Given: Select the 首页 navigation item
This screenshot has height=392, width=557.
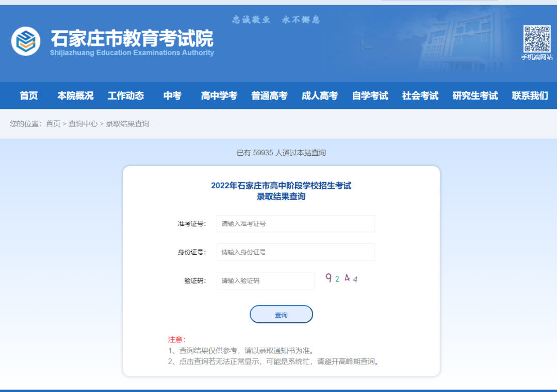Looking at the screenshot, I should click(28, 95).
